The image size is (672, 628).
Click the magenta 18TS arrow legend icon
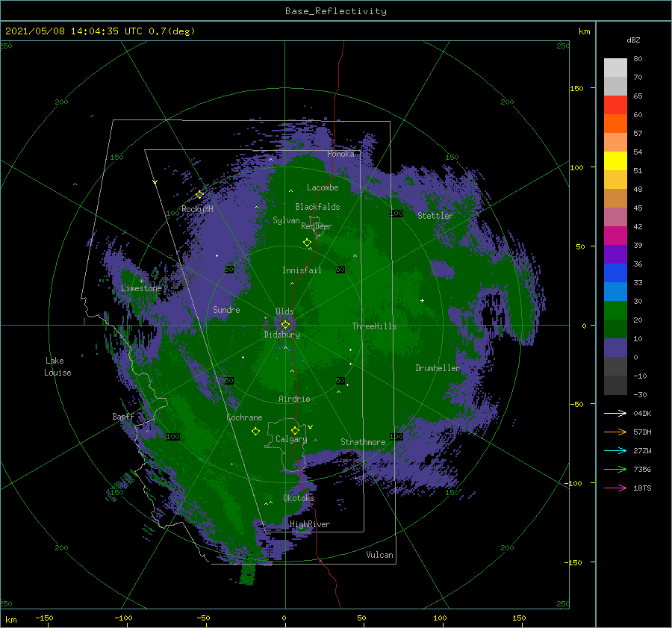click(615, 488)
